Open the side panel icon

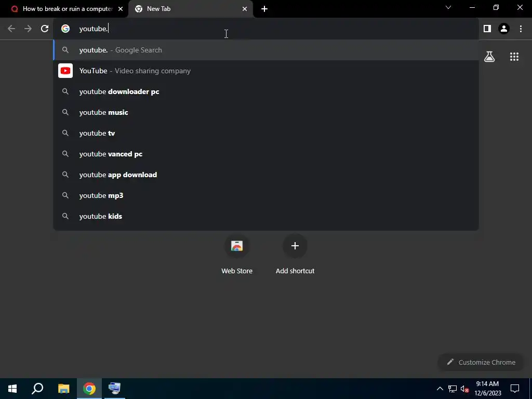point(487,29)
